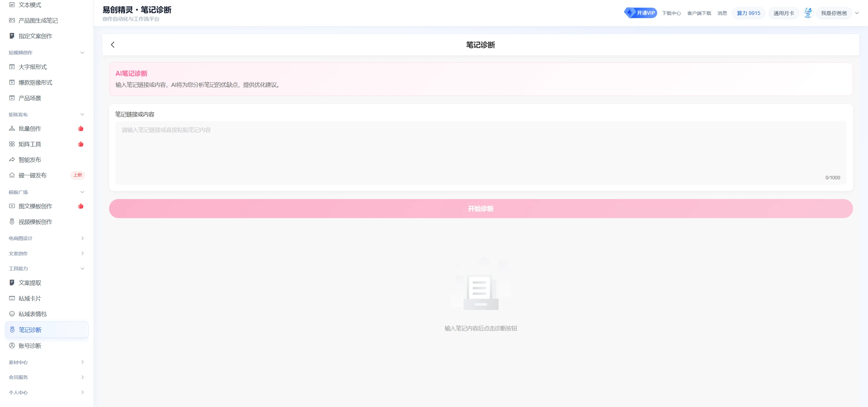
Task: Click the 产品场景 icon
Action: tap(12, 98)
